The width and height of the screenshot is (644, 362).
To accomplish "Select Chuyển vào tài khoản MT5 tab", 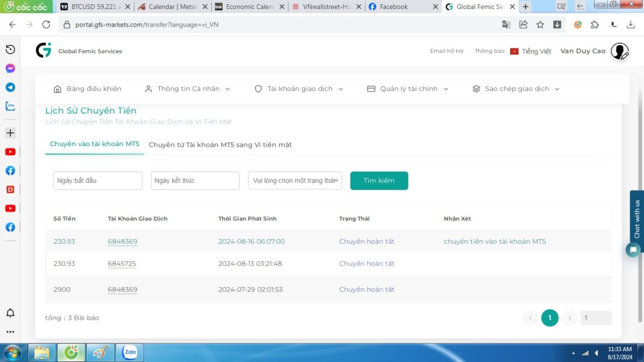I will click(x=95, y=144).
